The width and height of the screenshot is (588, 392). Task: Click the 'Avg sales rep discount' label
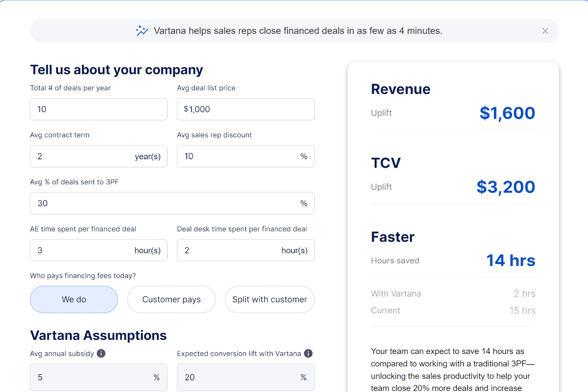click(x=214, y=135)
